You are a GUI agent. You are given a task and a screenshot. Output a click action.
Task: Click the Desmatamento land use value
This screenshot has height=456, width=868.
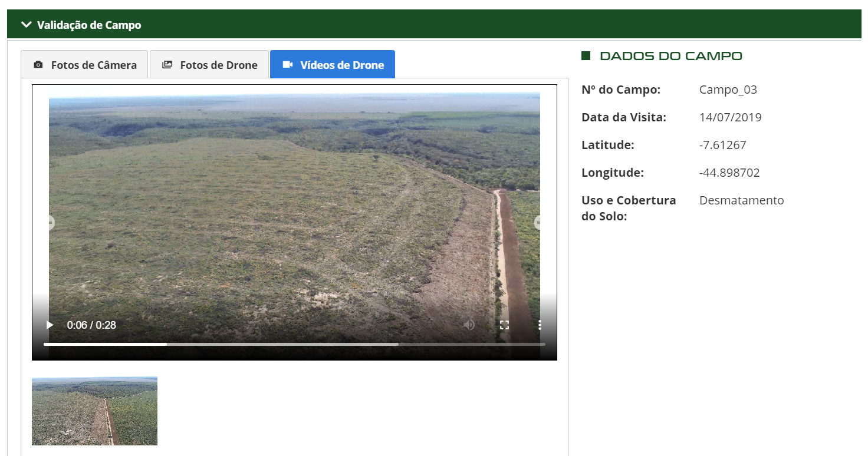pyautogui.click(x=742, y=200)
